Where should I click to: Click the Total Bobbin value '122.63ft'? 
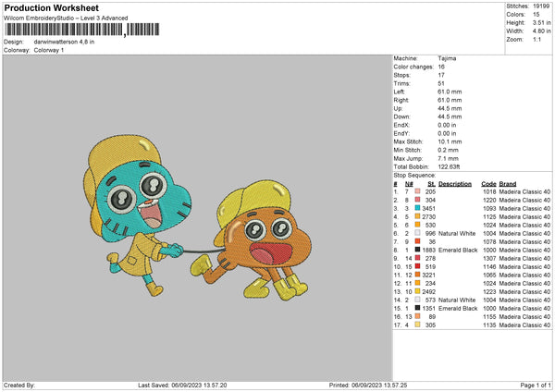[450, 166]
